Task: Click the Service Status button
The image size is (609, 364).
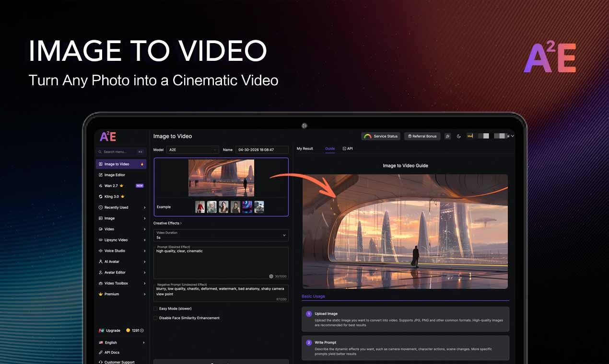Action: click(x=381, y=136)
